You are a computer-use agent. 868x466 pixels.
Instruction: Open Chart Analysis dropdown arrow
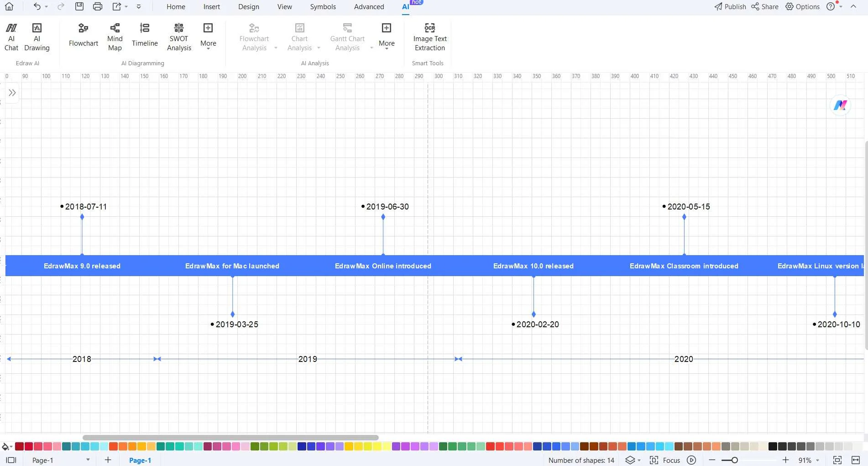point(319,48)
